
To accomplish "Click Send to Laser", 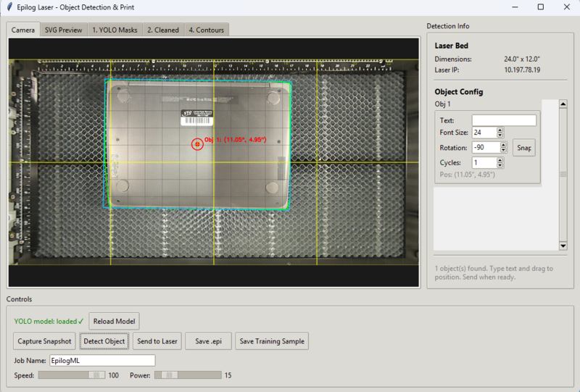I will coord(157,341).
